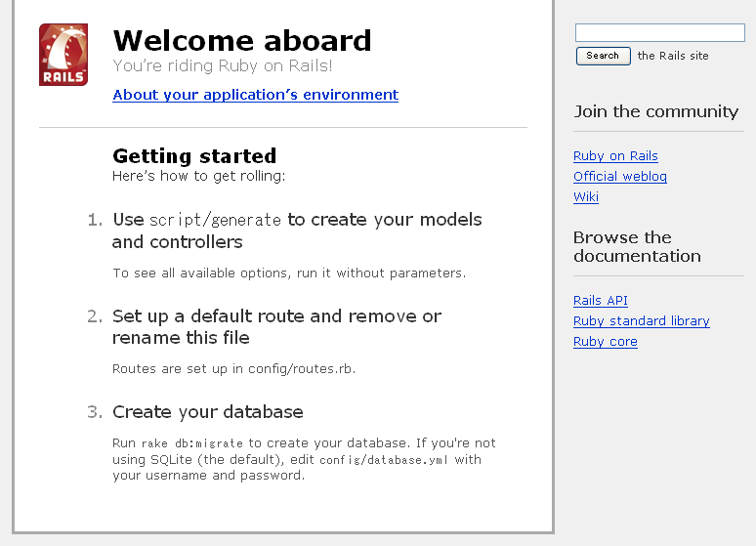The image size is (756, 546).
Task: Click the Set up a default route heading
Action: [x=276, y=327]
